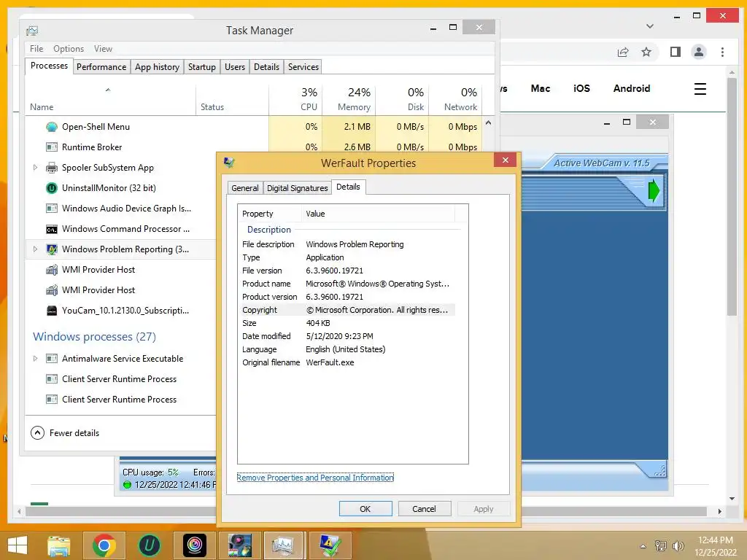Collapse Task Manager with Fewer details
Screen dimensions: 747x560
click(65, 433)
